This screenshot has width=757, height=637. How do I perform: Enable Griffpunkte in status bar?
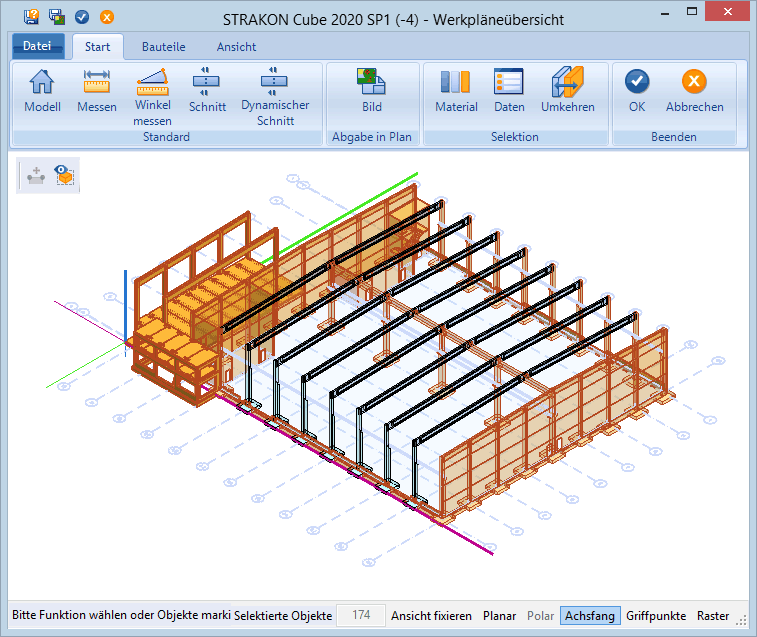(656, 616)
